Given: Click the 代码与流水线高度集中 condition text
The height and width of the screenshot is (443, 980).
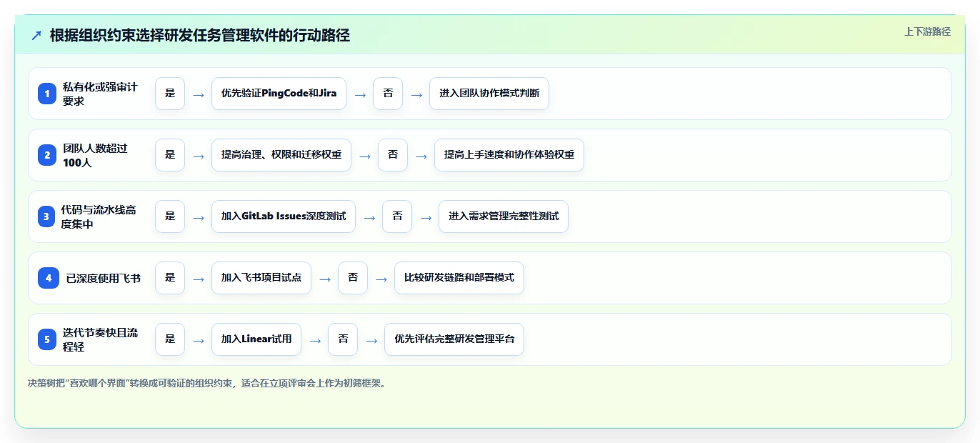Looking at the screenshot, I should click(x=99, y=216).
